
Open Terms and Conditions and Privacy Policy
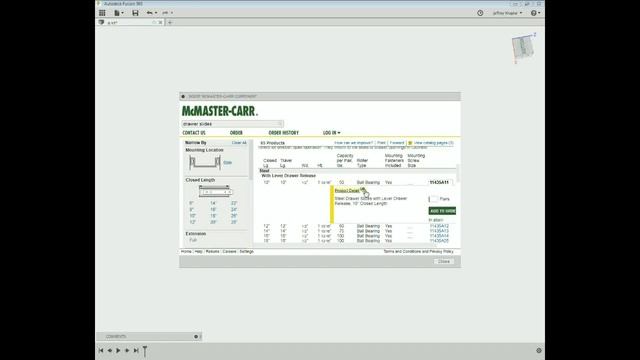[x=418, y=251]
